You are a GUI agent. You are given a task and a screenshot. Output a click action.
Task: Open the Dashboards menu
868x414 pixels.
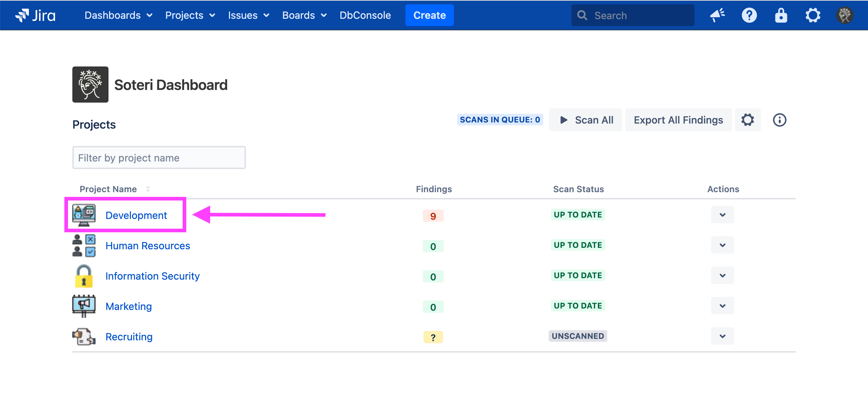pyautogui.click(x=118, y=15)
